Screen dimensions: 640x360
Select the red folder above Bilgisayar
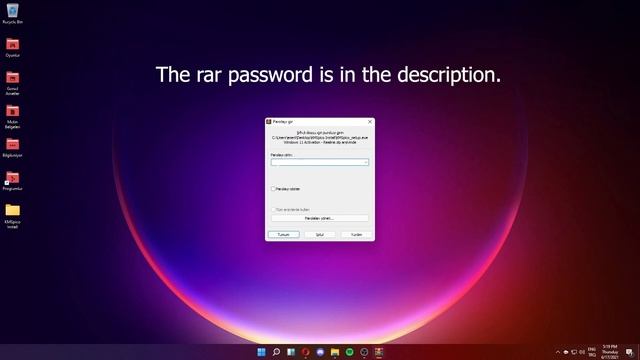point(13,116)
